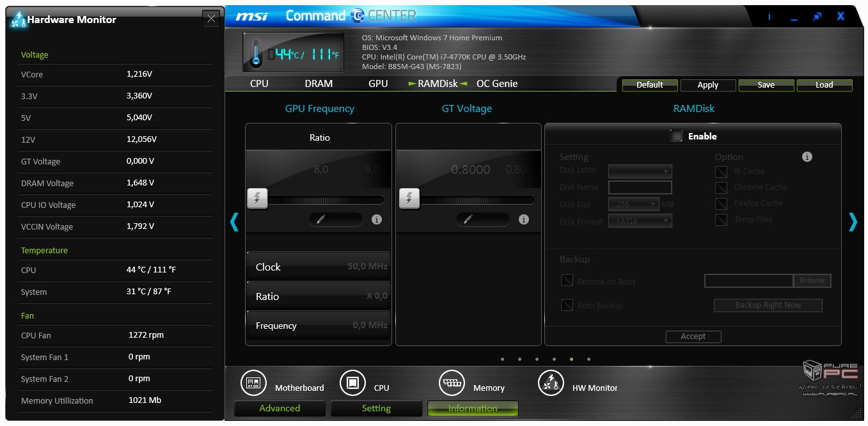
Task: Click the VCore value 1,216V
Action: [x=139, y=74]
